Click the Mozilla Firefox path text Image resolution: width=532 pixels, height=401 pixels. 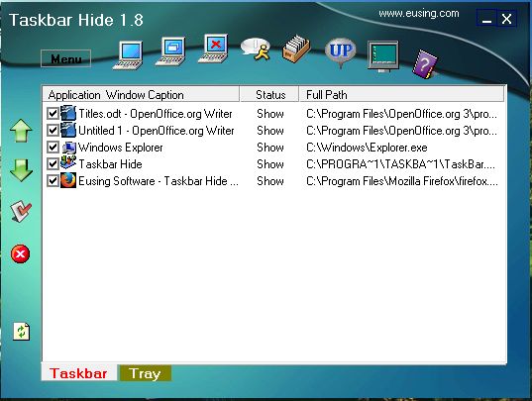coord(402,181)
